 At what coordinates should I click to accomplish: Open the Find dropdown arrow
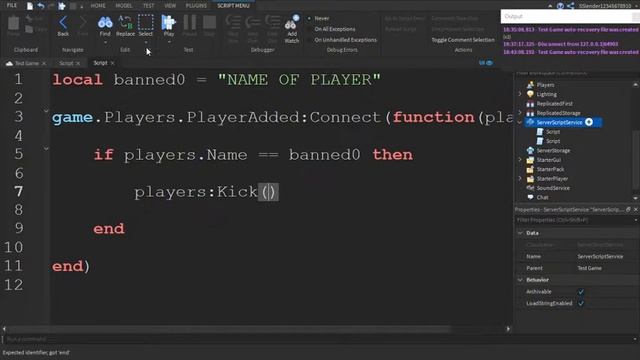(105, 42)
